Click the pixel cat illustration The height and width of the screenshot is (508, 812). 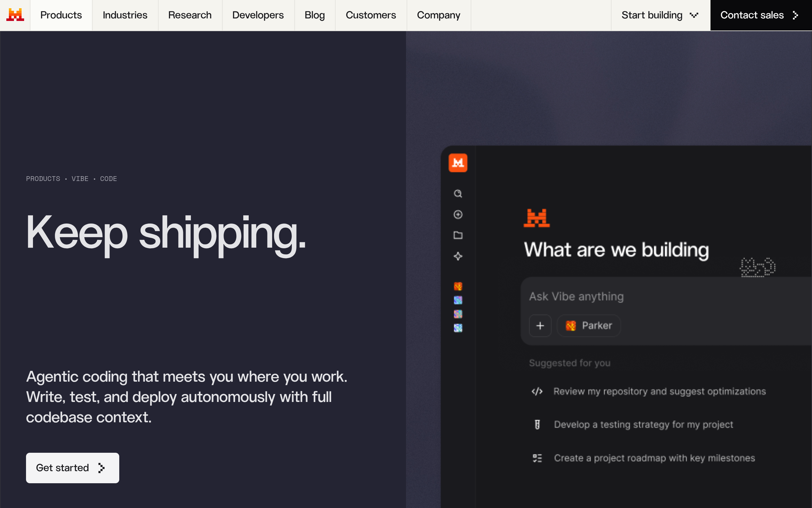tap(758, 267)
